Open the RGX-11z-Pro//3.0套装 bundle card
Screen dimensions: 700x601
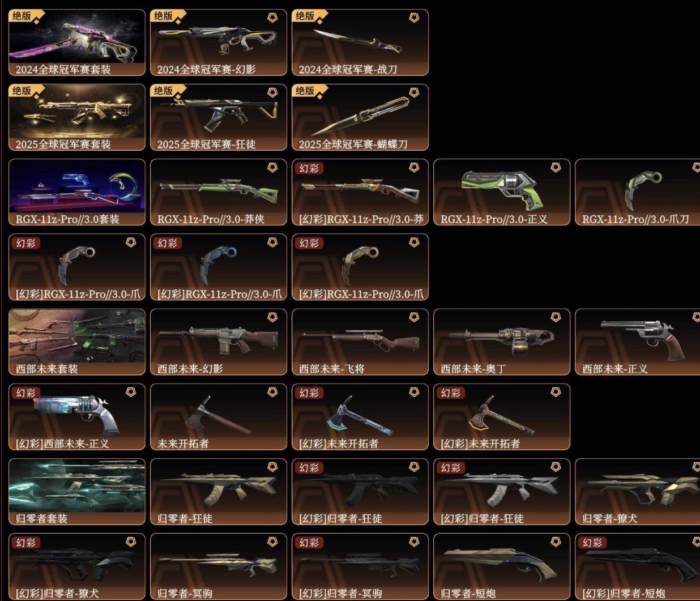pyautogui.click(x=77, y=192)
